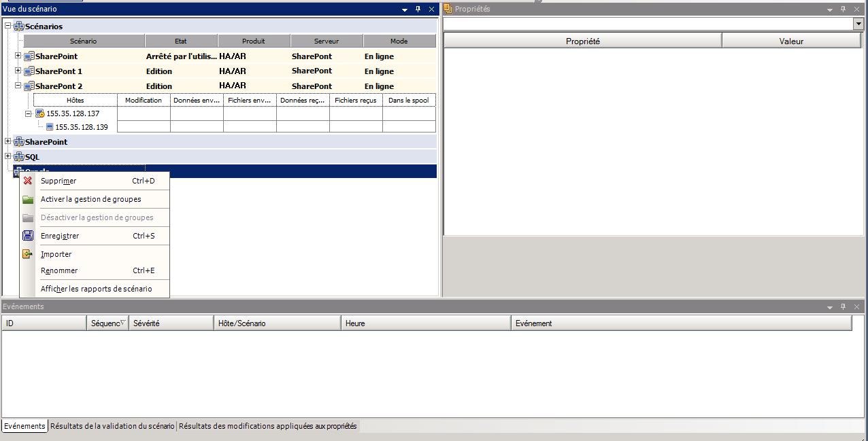Expand the SharePont 1 scenario

[x=18, y=71]
